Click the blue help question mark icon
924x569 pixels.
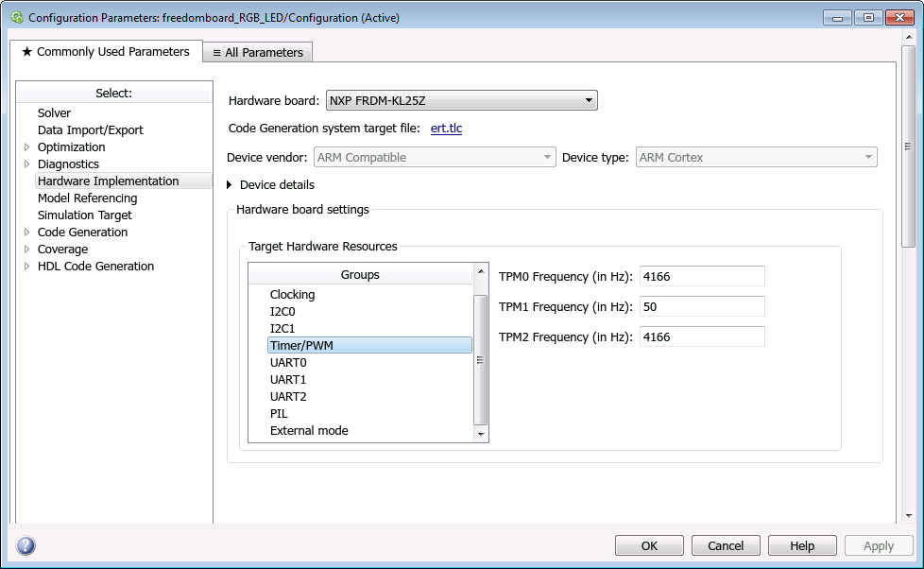tap(26, 545)
